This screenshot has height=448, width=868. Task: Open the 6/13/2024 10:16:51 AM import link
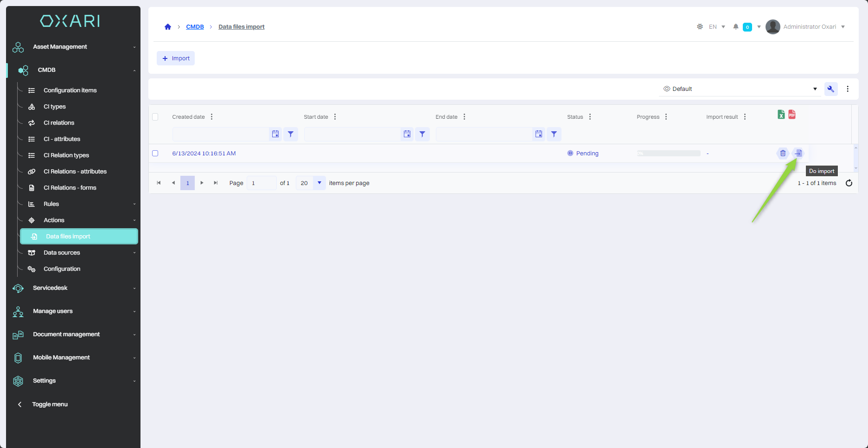click(204, 154)
